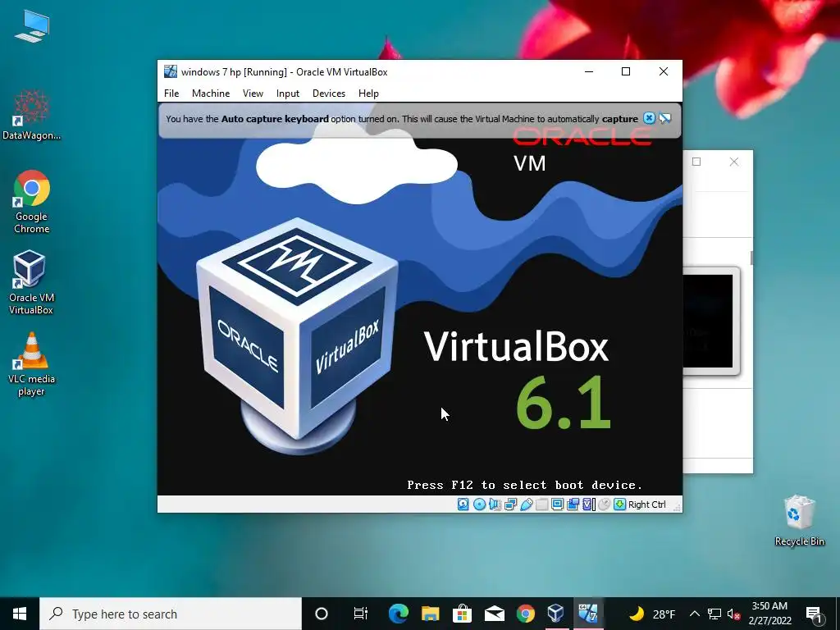Image resolution: width=840 pixels, height=630 pixels.
Task: Open the Devices menu
Action: pyautogui.click(x=329, y=94)
